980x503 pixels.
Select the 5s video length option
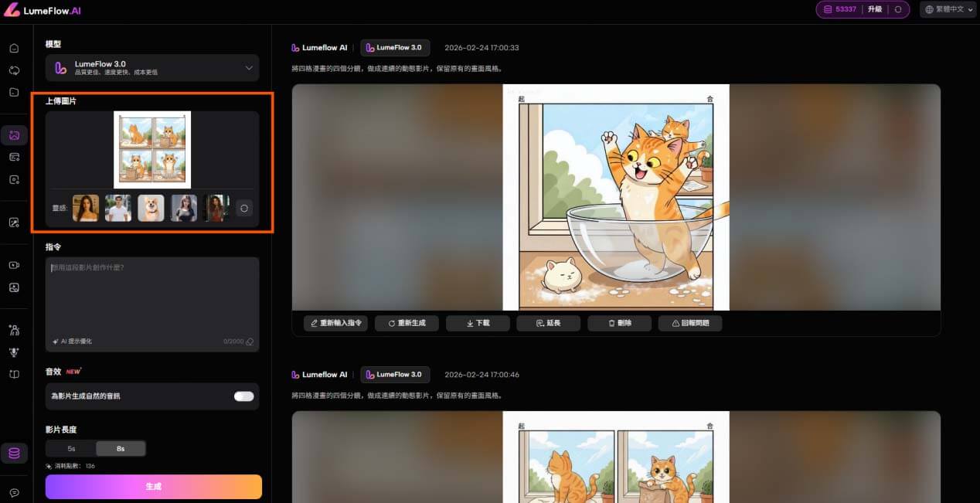pyautogui.click(x=71, y=449)
